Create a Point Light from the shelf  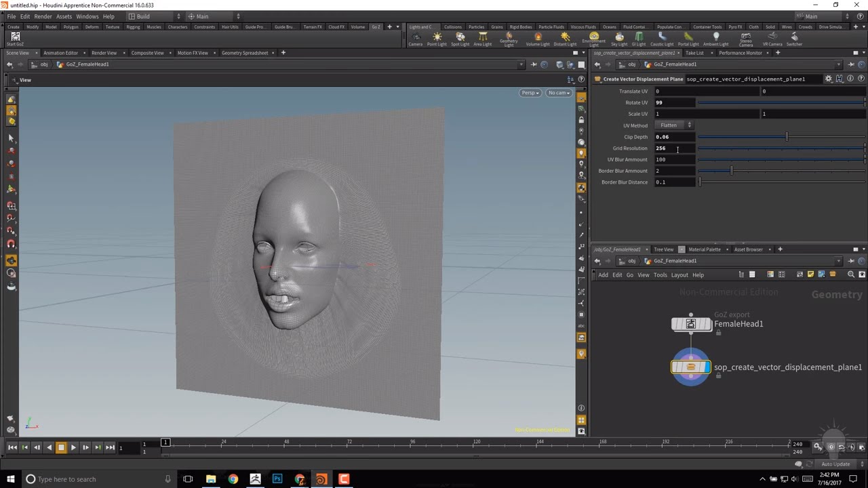(437, 39)
